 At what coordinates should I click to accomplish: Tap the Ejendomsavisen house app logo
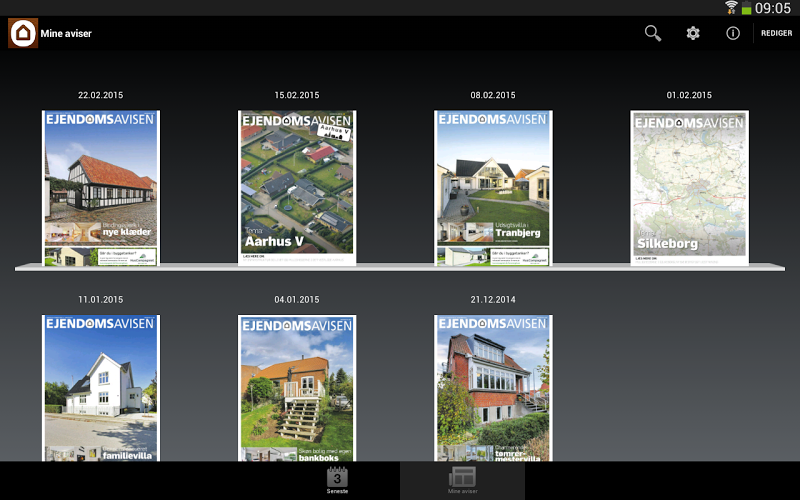point(23,33)
